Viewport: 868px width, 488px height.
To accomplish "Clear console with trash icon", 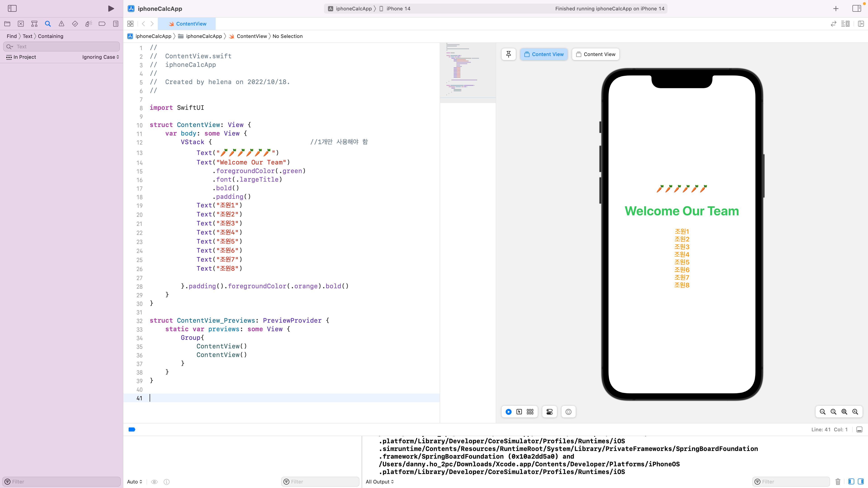I will [x=838, y=482].
